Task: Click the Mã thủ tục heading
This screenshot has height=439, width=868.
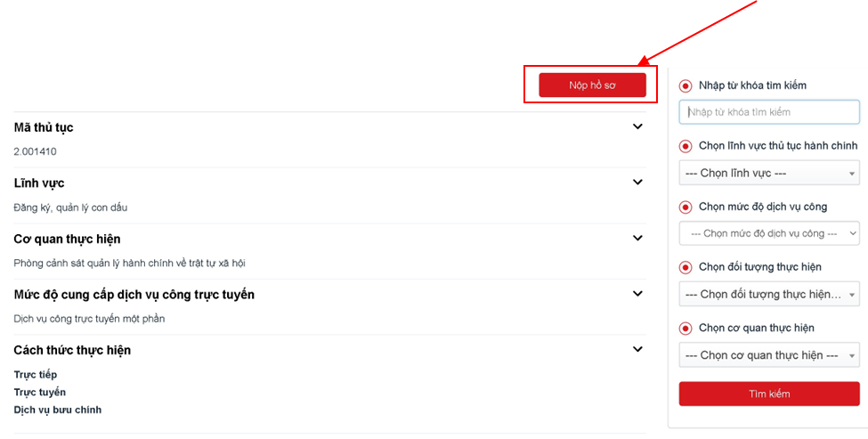Action: point(44,127)
